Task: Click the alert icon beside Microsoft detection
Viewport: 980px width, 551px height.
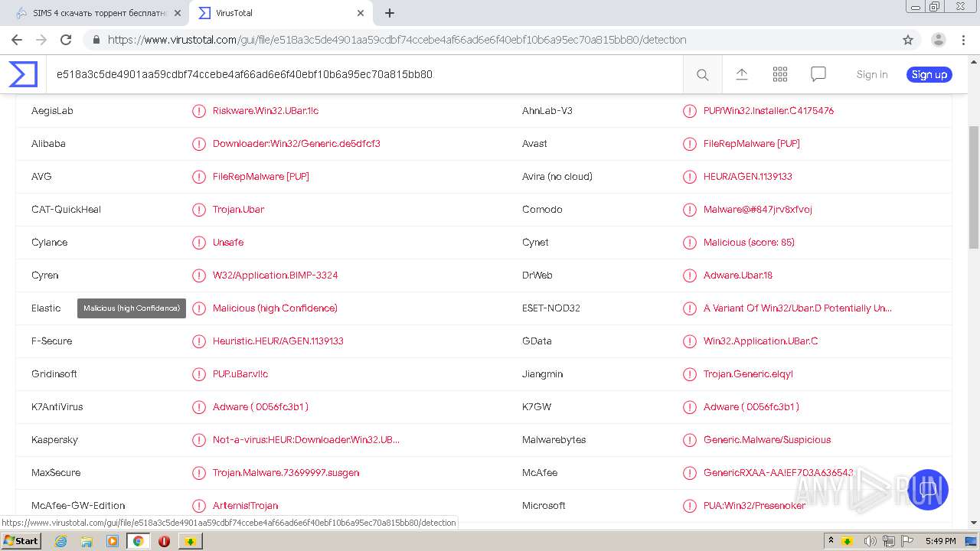Action: click(690, 506)
